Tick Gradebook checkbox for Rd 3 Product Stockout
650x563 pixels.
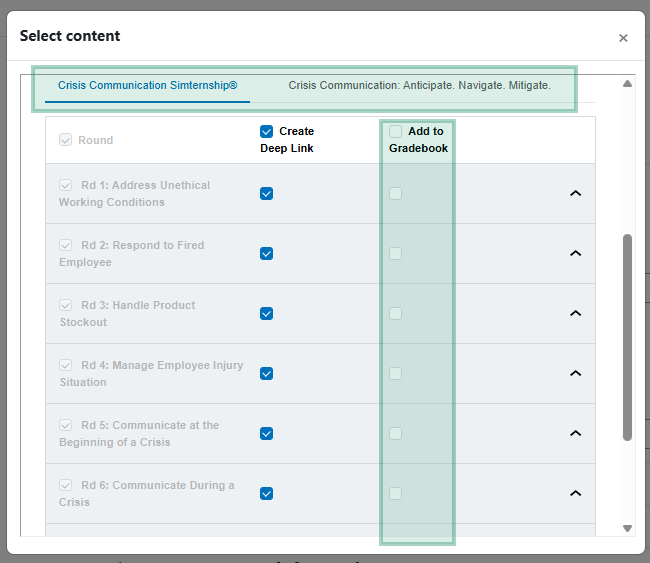[395, 313]
